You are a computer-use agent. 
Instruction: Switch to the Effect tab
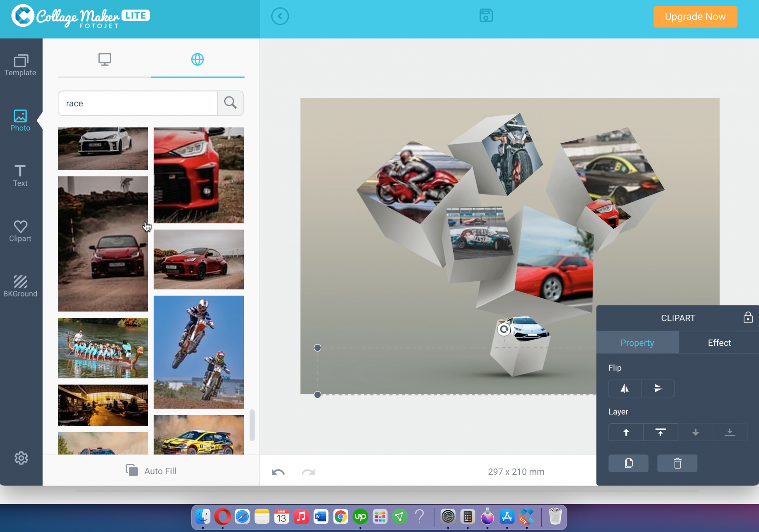(719, 342)
